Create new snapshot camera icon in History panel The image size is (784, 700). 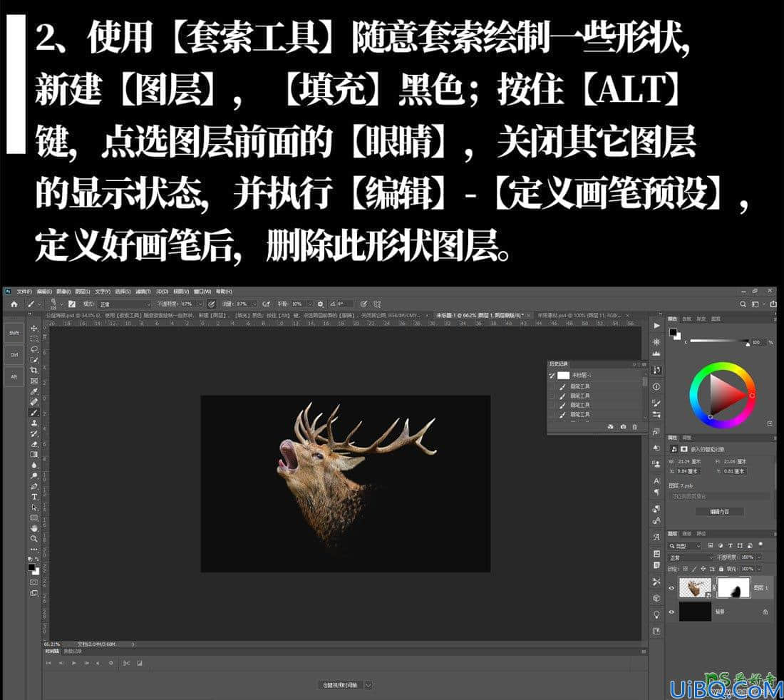(x=623, y=426)
